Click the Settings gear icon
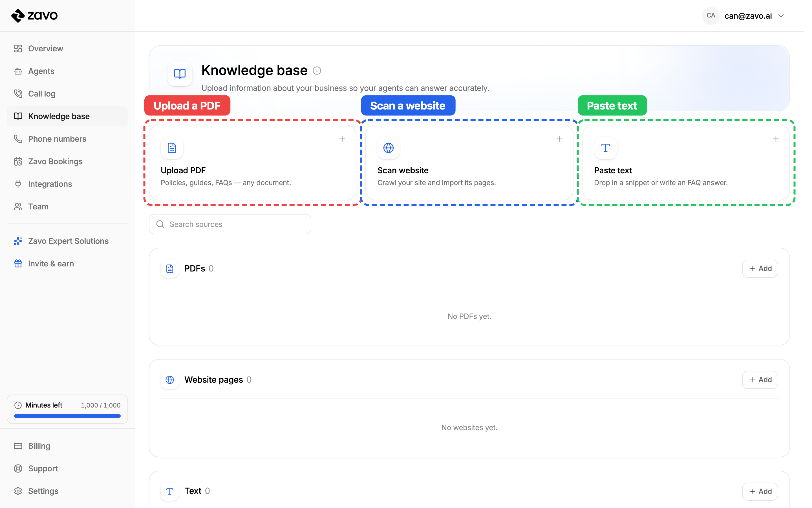Image resolution: width=812 pixels, height=508 pixels. click(18, 491)
